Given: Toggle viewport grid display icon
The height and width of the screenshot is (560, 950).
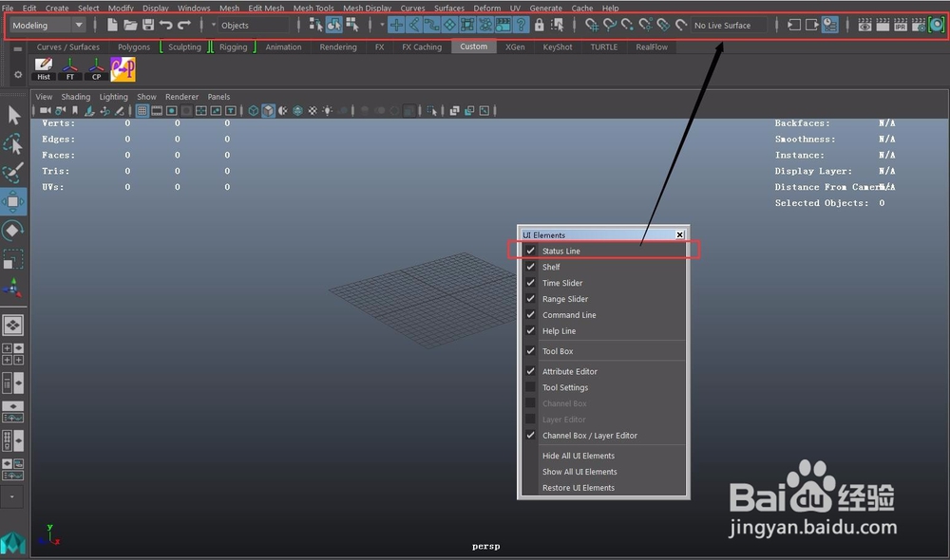Looking at the screenshot, I should [142, 111].
